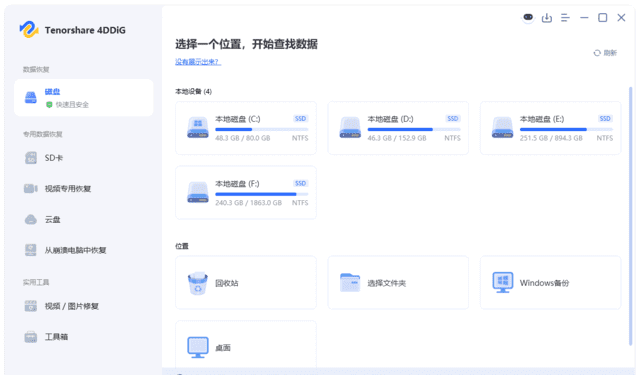Open the hamburger menu icon in title bar
640x375 pixels.
click(565, 18)
